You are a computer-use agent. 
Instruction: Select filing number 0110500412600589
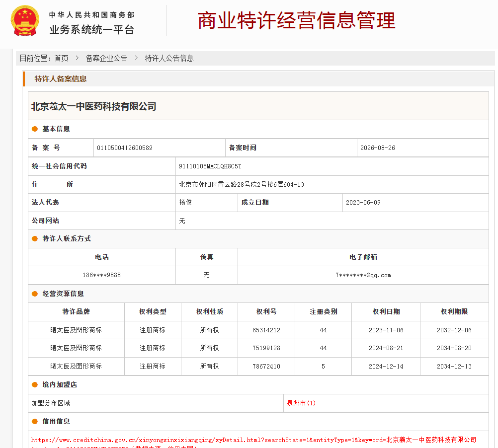(124, 148)
